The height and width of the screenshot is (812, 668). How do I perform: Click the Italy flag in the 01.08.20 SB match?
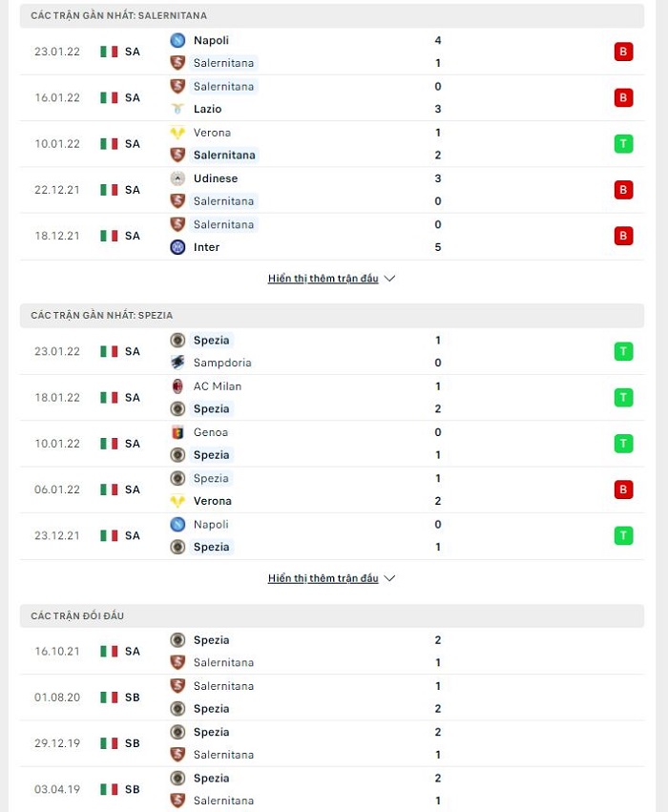[109, 697]
